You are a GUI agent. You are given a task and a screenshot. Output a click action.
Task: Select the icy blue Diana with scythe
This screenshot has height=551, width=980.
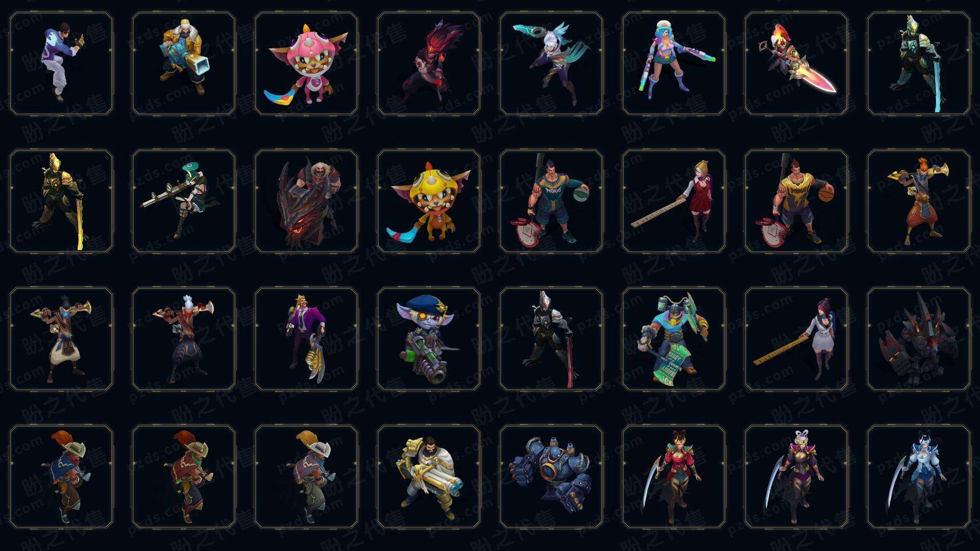click(919, 477)
